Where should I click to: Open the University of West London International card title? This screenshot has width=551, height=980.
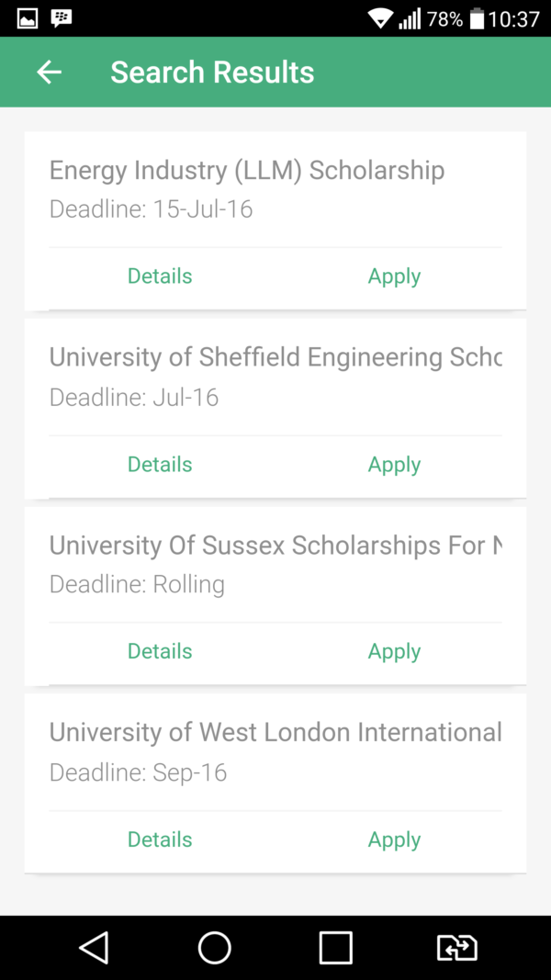(x=275, y=732)
